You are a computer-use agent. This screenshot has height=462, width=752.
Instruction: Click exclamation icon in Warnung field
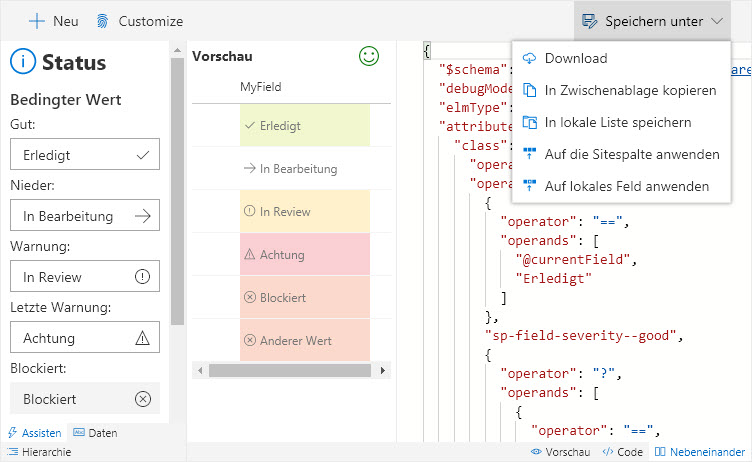pyautogui.click(x=142, y=277)
